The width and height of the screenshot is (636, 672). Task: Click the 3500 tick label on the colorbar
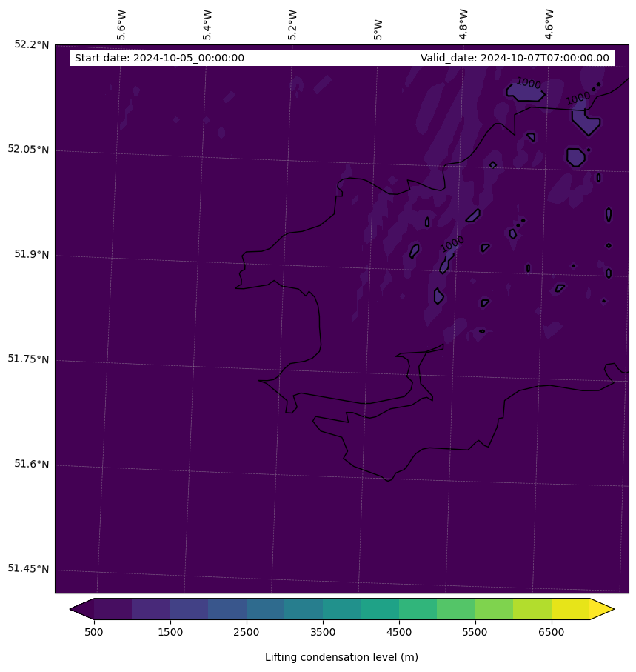323,632
